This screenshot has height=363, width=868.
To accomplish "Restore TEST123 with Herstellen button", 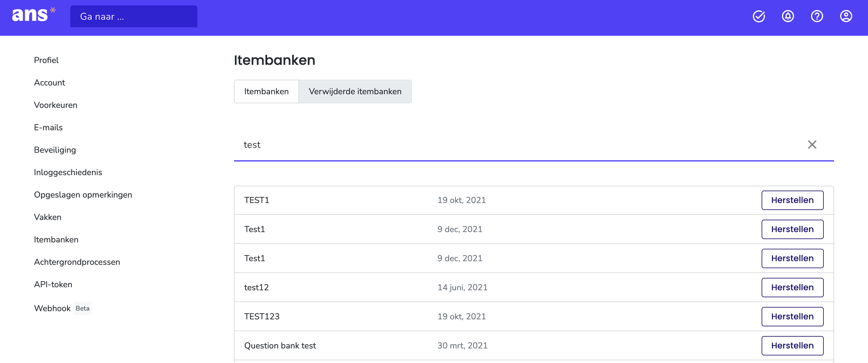I will click(x=792, y=316).
